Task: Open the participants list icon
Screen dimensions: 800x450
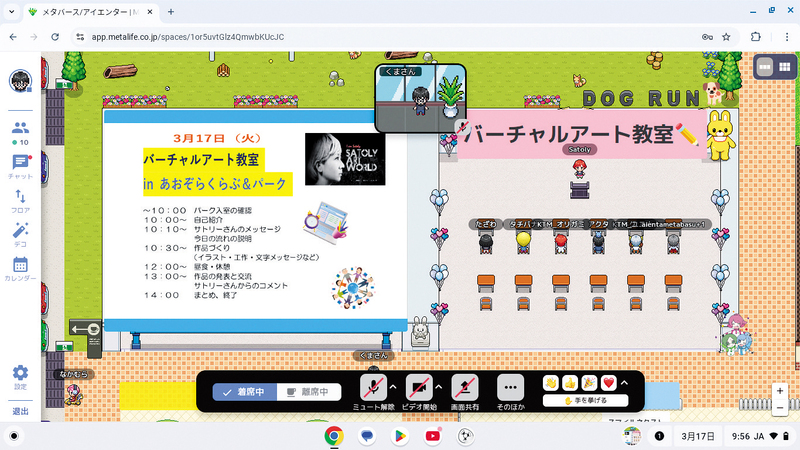Action: (x=20, y=127)
